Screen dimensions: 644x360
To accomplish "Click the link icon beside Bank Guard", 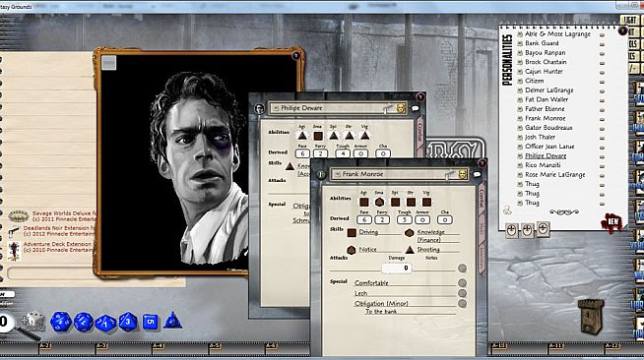I will tap(520, 43).
